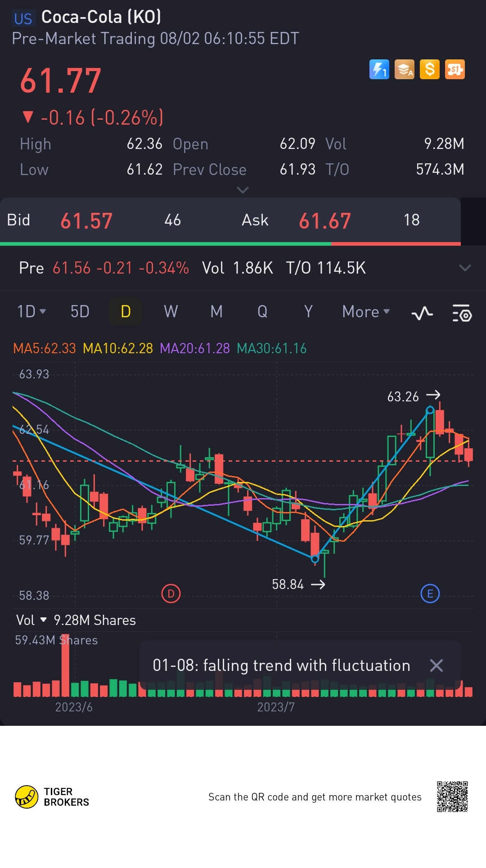Open the Vol indicator dropdown

(x=31, y=620)
